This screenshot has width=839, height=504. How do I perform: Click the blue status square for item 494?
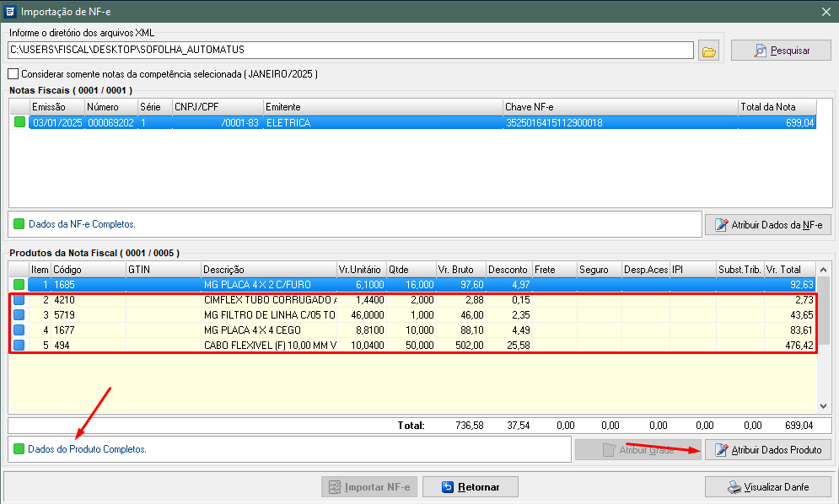[19, 346]
